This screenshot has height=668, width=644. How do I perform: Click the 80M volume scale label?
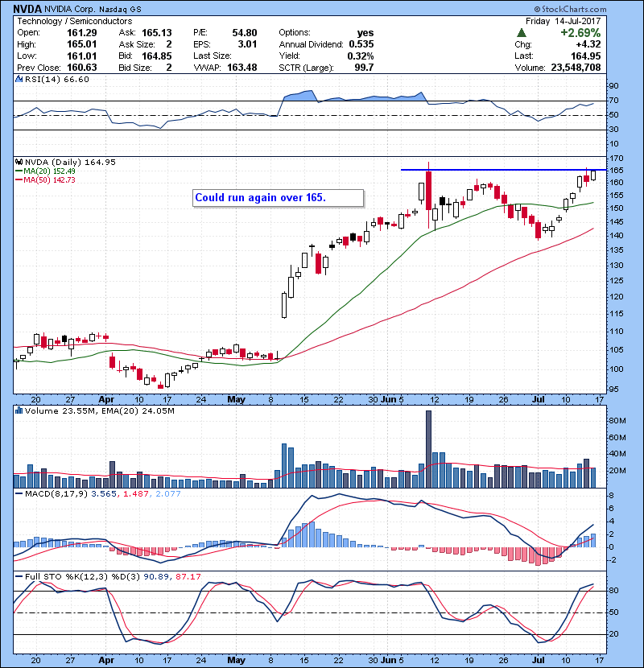click(617, 421)
